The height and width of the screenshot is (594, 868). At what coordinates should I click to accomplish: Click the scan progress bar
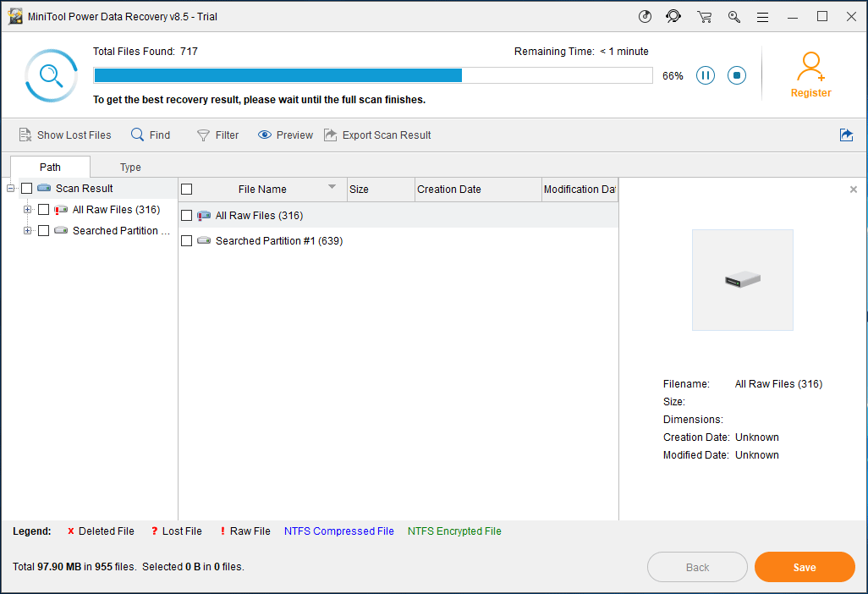click(x=373, y=75)
